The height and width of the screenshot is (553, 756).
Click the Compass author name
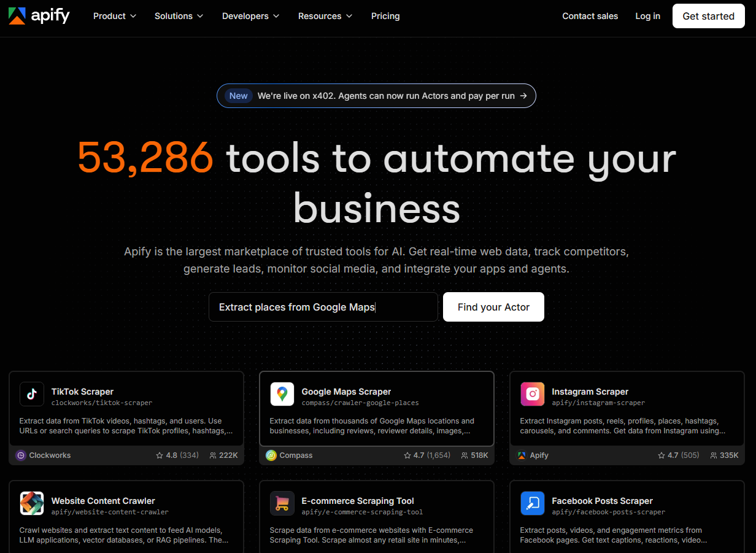(x=296, y=455)
